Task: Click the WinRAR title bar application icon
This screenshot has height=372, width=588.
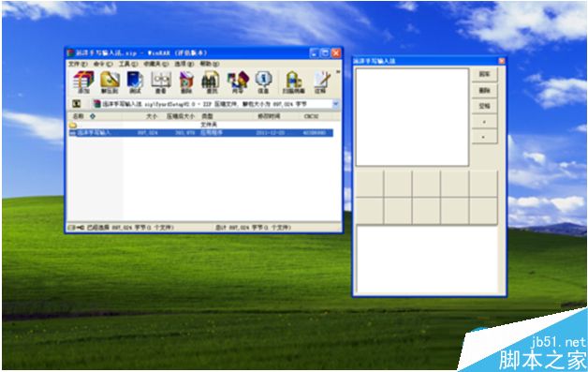Action: pos(70,52)
